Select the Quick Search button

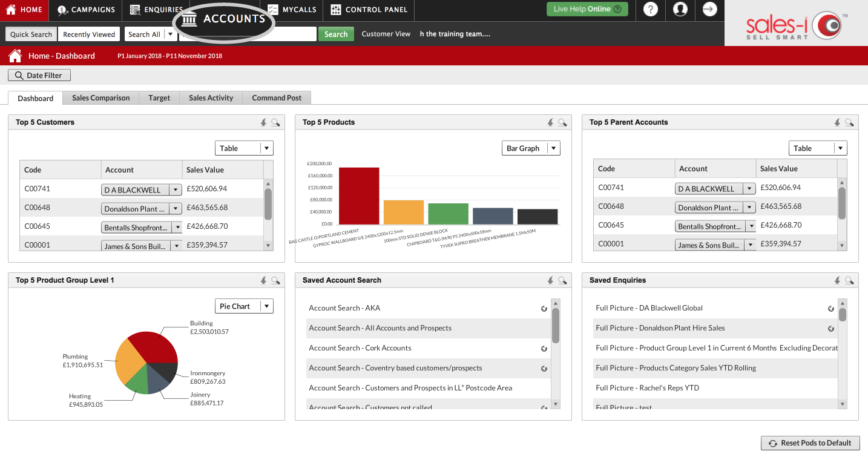pos(31,35)
